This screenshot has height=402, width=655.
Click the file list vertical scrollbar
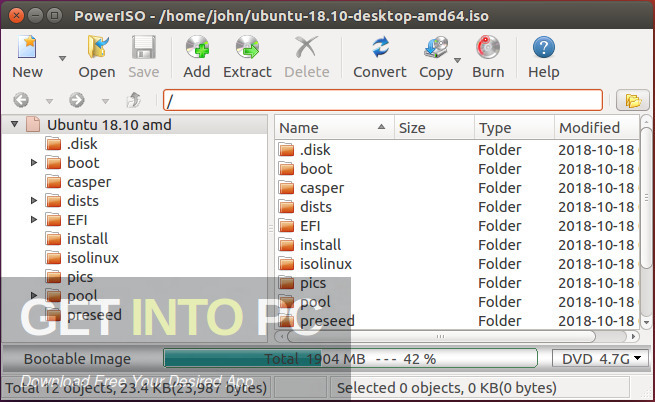pos(646,198)
